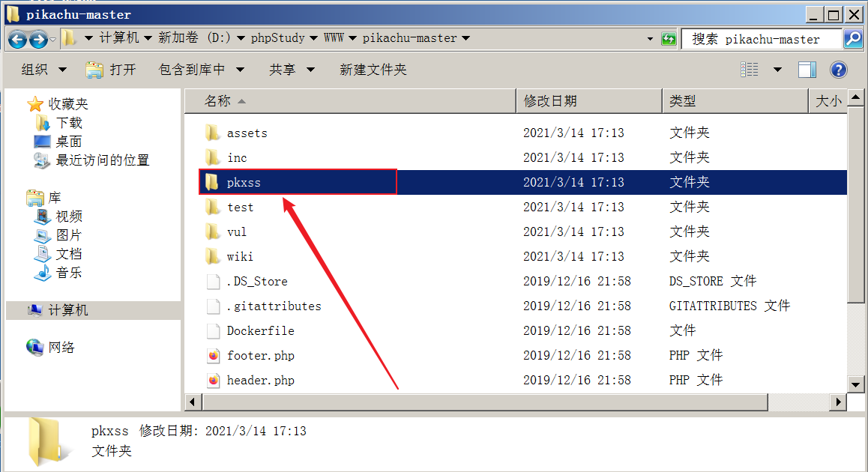Sort by the 修改日期 column header
This screenshot has height=472, width=868.
[589, 101]
